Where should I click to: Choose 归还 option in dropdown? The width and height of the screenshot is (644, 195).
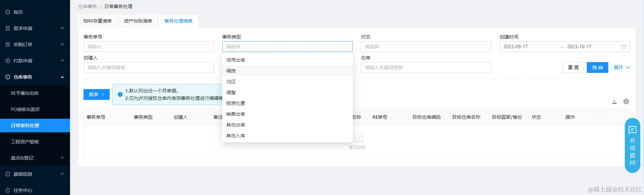point(287,82)
